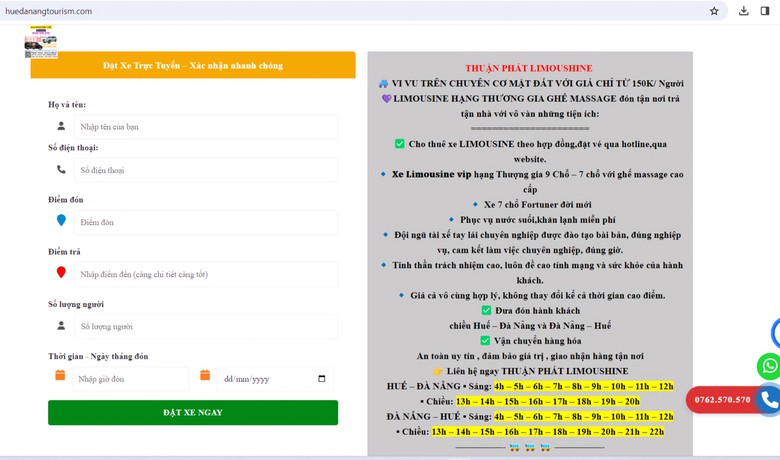Click the blue pickup location pin icon
Screen dimensions: 780x460
pyautogui.click(x=61, y=221)
